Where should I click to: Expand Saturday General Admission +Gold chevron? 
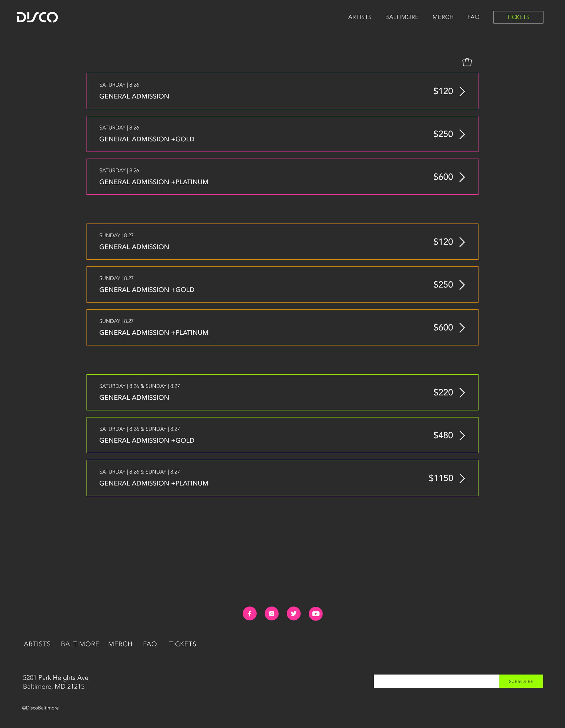tap(462, 134)
